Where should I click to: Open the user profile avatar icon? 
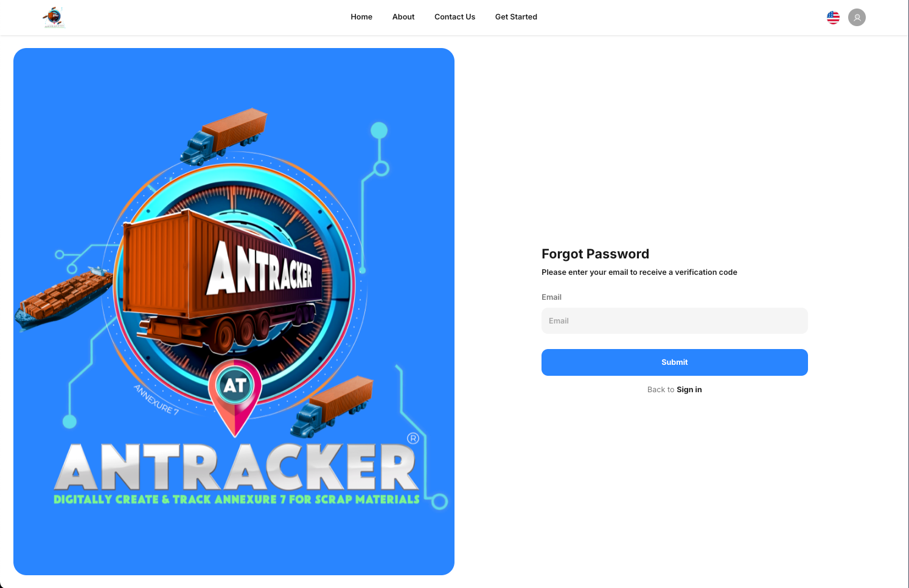857,18
